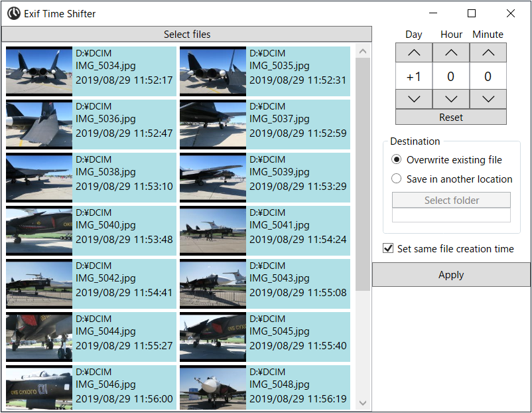This screenshot has height=413, width=532.
Task: Select the IMG_5037.jpg thumbnail
Action: 213,124
